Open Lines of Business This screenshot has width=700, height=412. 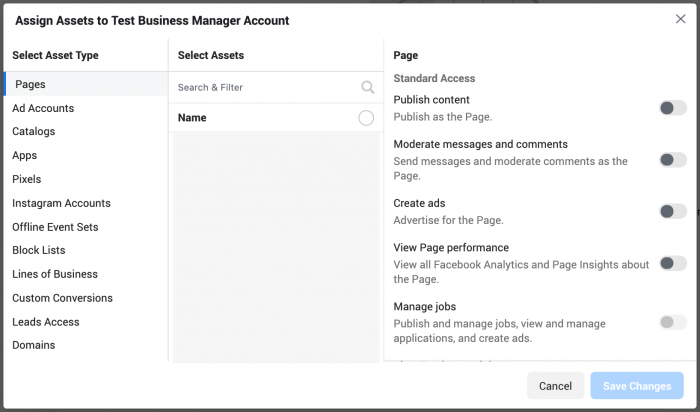pyautogui.click(x=54, y=274)
